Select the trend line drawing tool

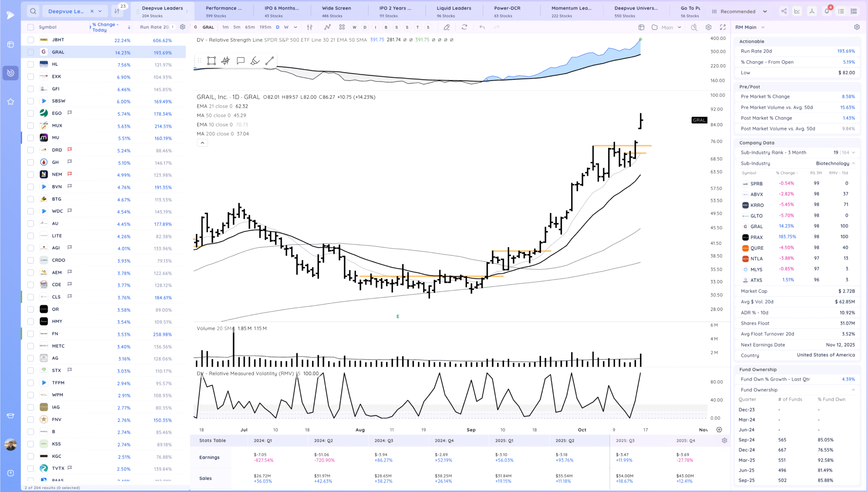pyautogui.click(x=270, y=61)
